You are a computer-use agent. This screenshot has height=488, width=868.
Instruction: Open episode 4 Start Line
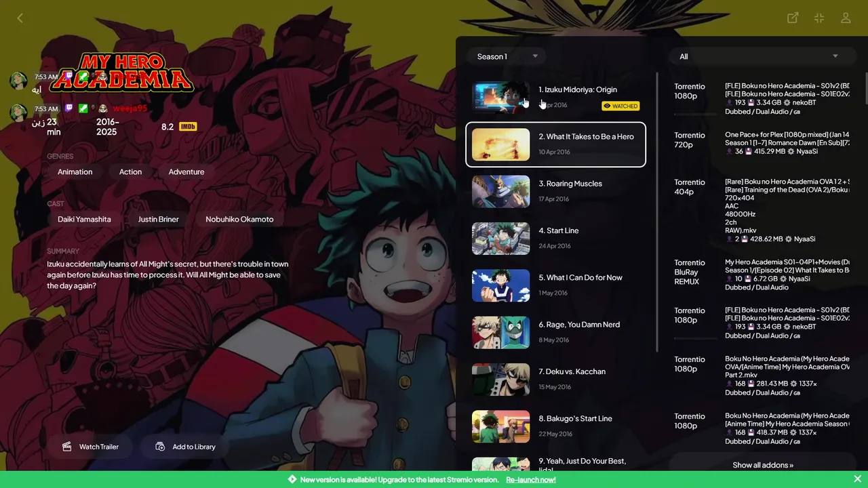[x=556, y=238]
